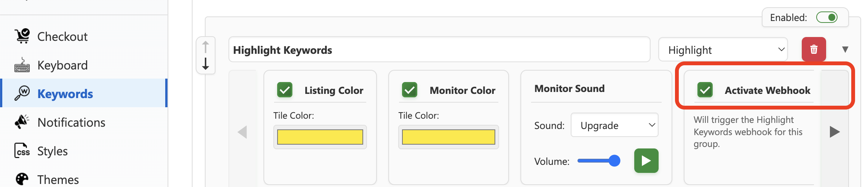Disable the Activate Webhook checkbox

[x=705, y=90]
